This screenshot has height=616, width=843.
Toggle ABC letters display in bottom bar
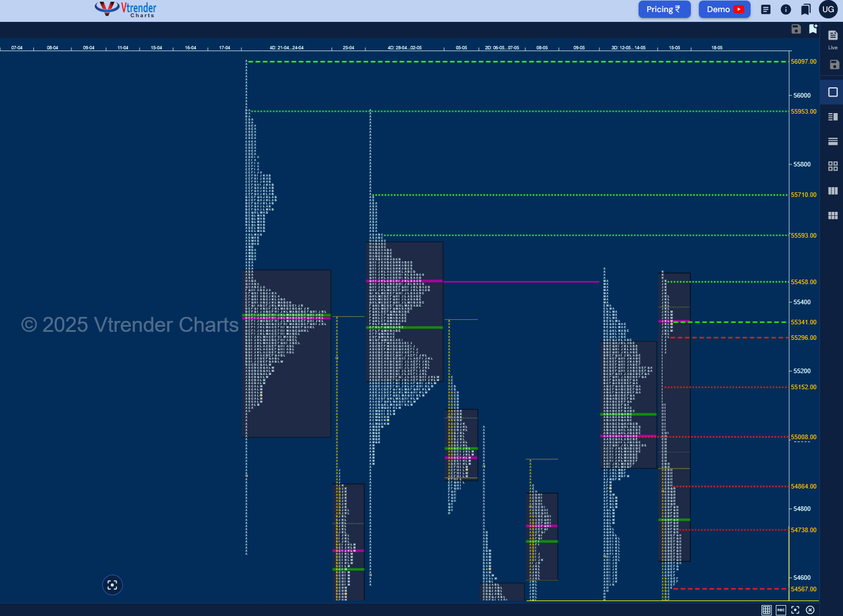780,610
